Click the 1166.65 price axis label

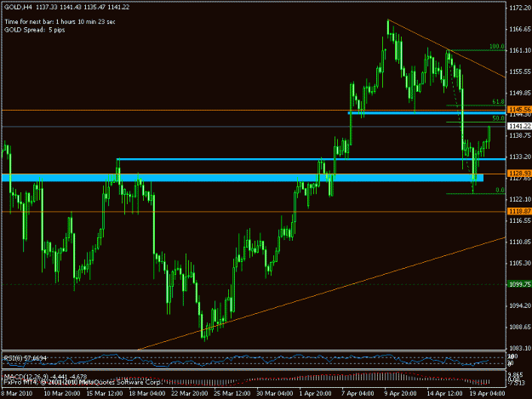coord(520,29)
